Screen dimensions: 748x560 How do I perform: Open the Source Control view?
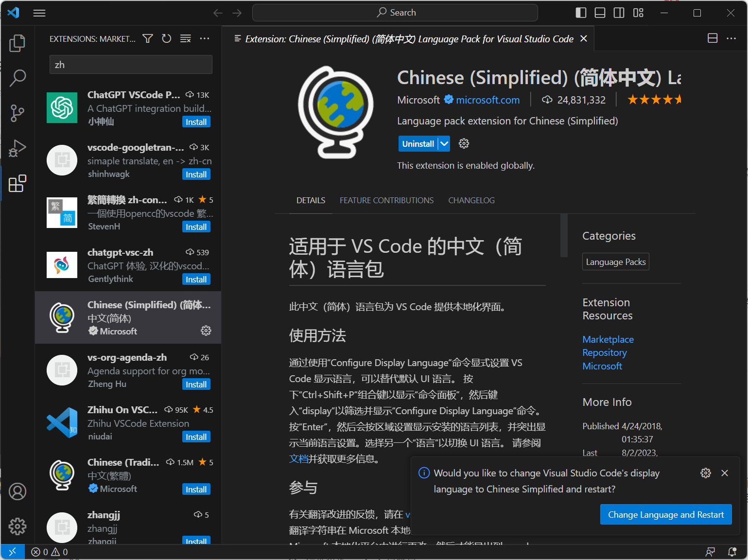click(17, 113)
